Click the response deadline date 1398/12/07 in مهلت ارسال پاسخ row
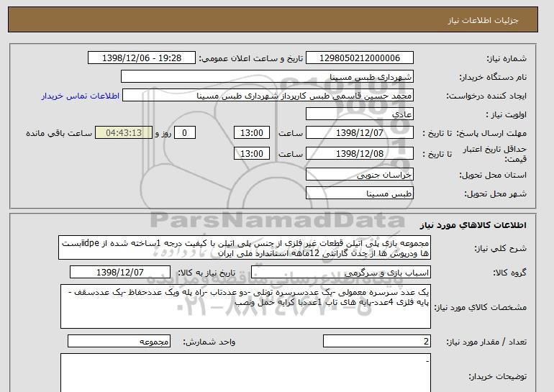 point(359,133)
